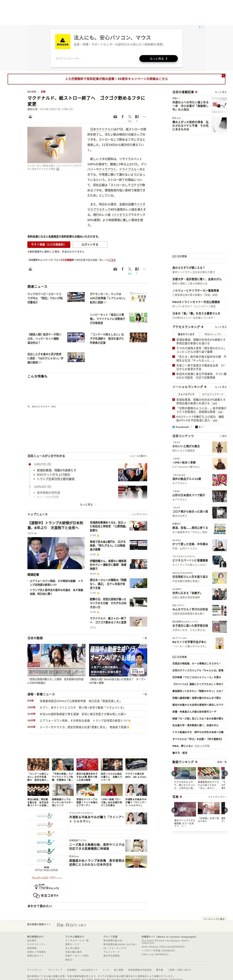Select 昨日のトップ5 access ranking tab

[x=213, y=334]
